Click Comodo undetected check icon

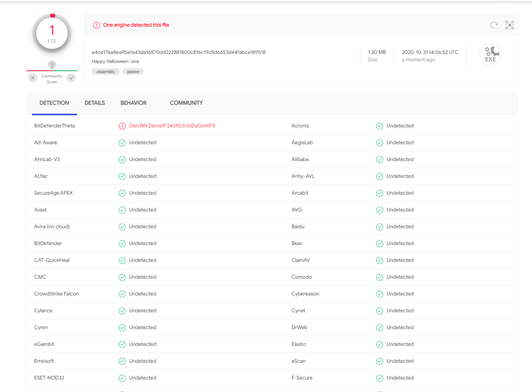[x=380, y=277]
